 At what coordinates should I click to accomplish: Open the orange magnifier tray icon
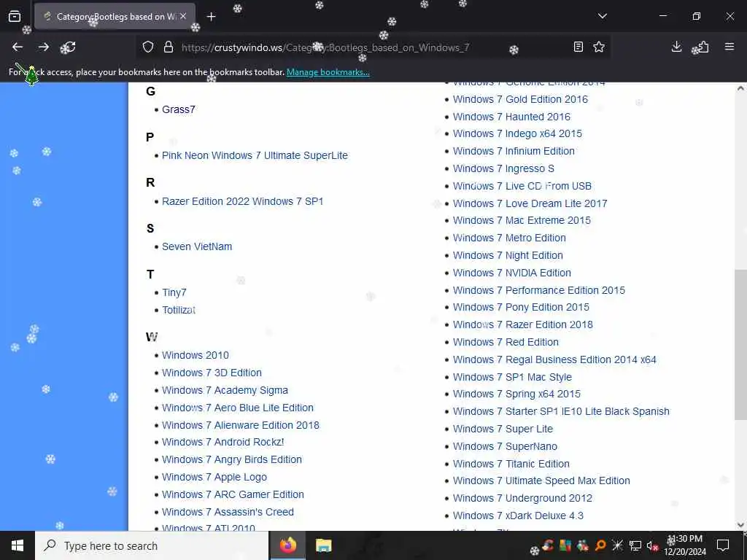click(600, 545)
